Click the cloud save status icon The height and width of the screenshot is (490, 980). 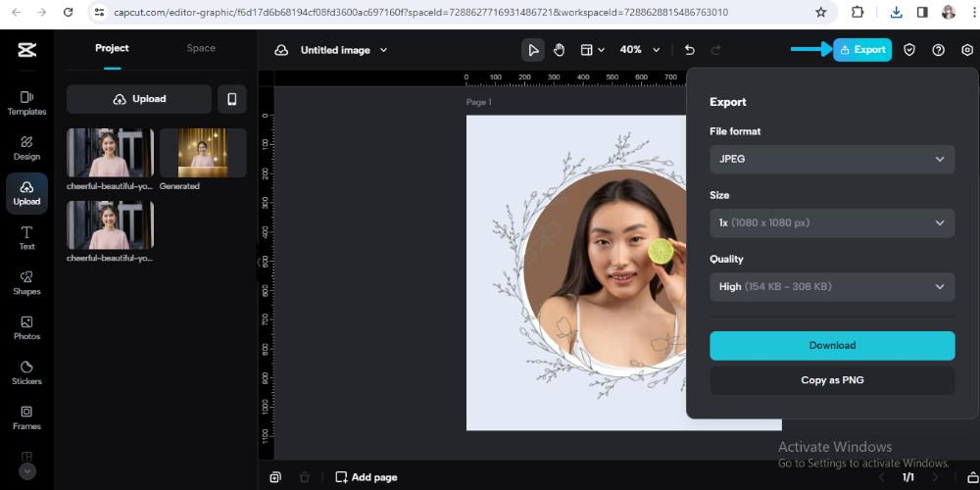pos(281,50)
